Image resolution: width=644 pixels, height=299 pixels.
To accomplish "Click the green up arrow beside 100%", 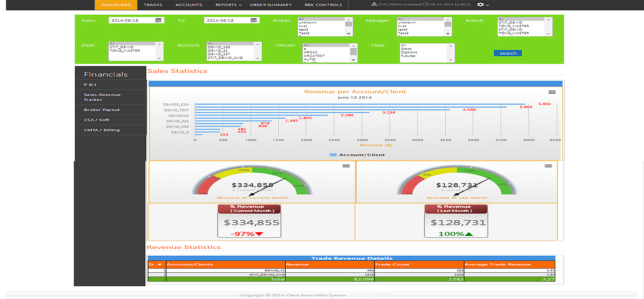I will tap(469, 234).
